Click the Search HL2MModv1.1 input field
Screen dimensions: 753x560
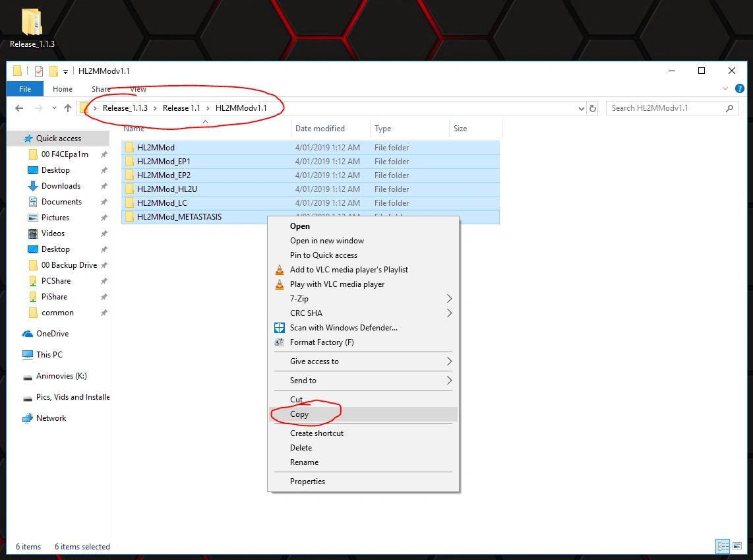(x=665, y=108)
